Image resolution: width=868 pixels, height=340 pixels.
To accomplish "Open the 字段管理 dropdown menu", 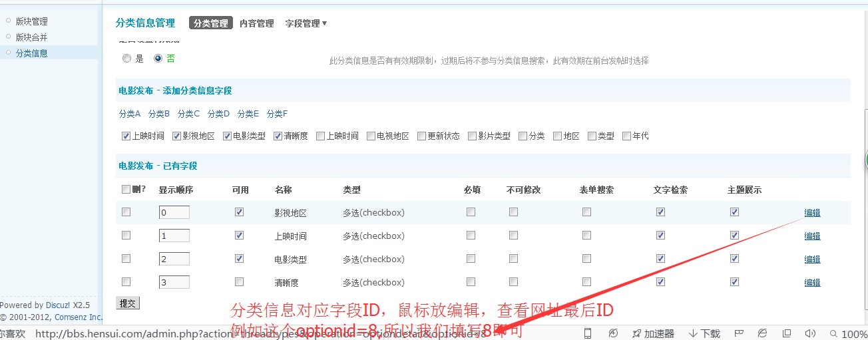I will coord(306,23).
